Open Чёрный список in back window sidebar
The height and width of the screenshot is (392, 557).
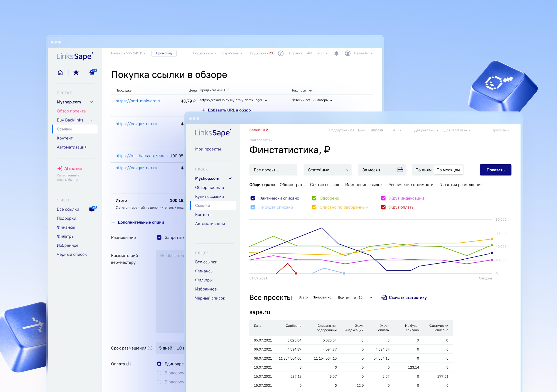click(x=72, y=254)
